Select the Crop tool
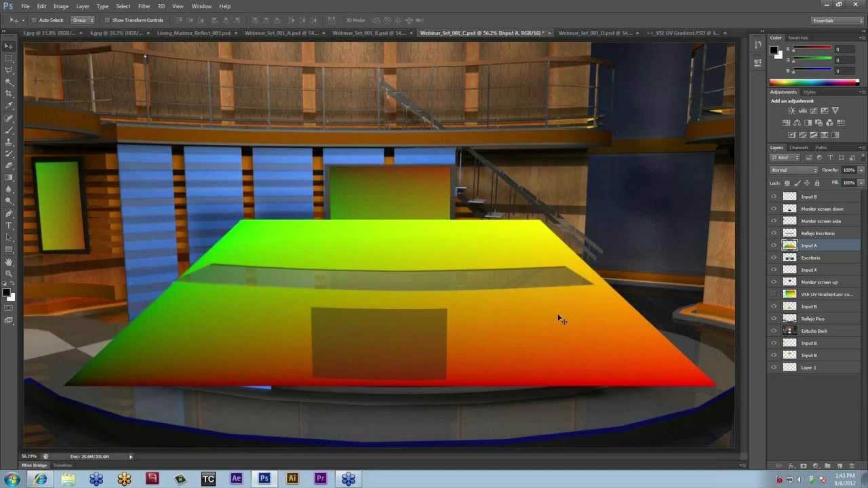This screenshot has width=868, height=488. click(x=9, y=94)
